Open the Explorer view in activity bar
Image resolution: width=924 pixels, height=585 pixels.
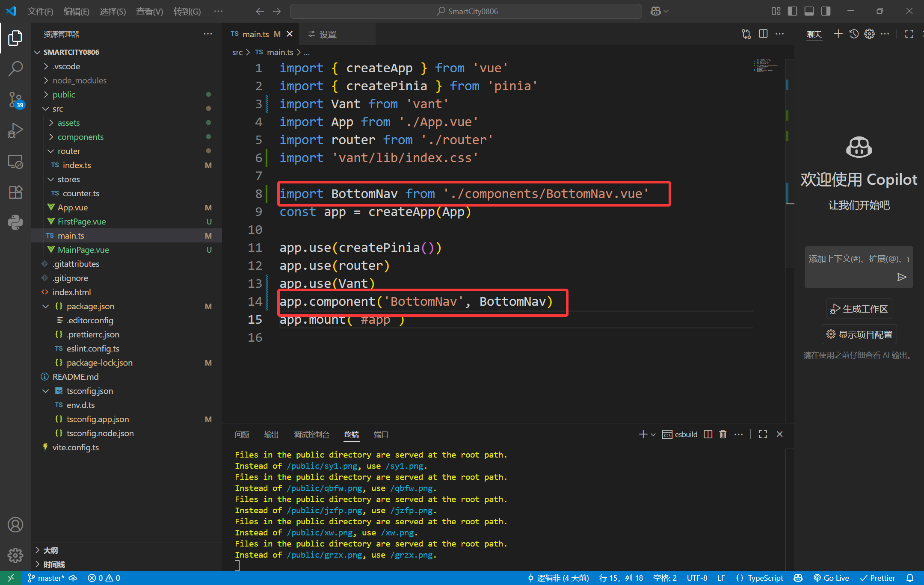click(x=15, y=38)
